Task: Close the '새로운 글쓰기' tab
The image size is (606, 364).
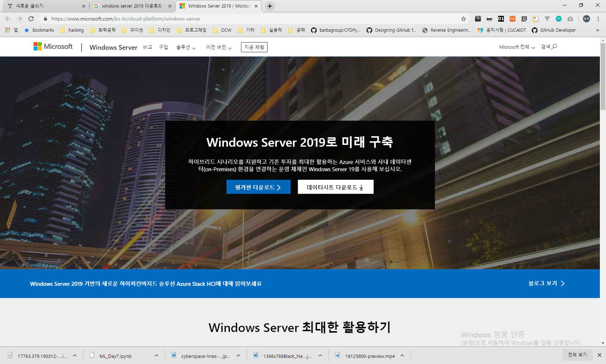Action: pyautogui.click(x=83, y=6)
